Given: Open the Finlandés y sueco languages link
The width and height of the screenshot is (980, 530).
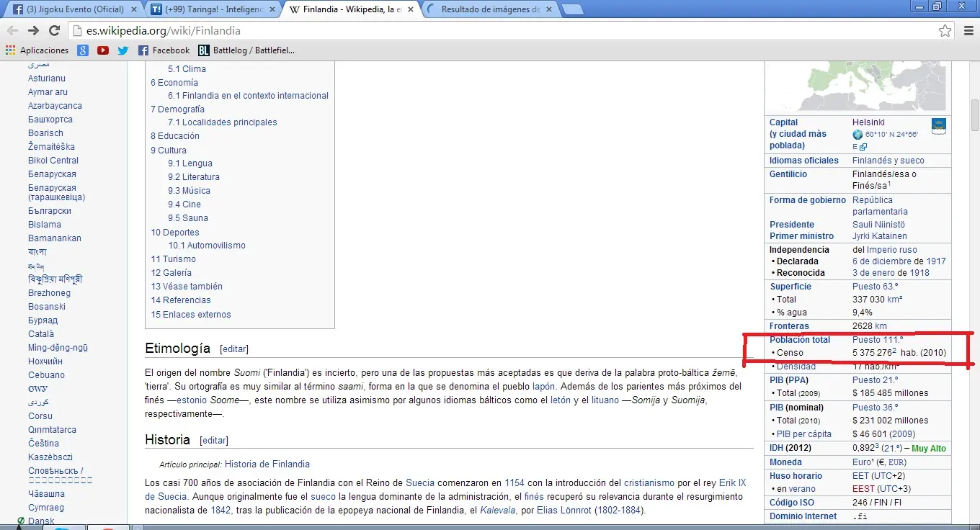Looking at the screenshot, I should click(888, 161).
